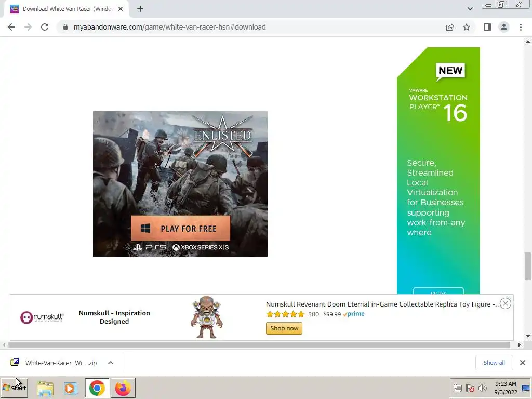
Task: Click the vertical scrollbar up arrow
Action: [528, 42]
